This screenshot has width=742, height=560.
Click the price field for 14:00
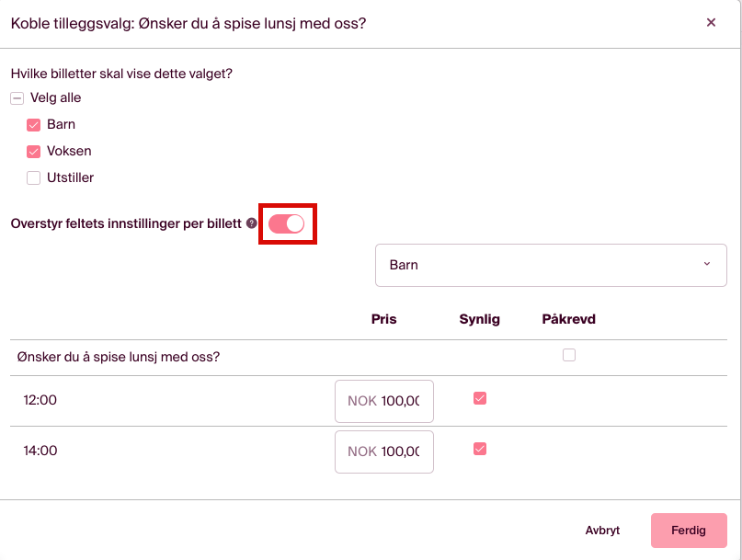coord(384,451)
